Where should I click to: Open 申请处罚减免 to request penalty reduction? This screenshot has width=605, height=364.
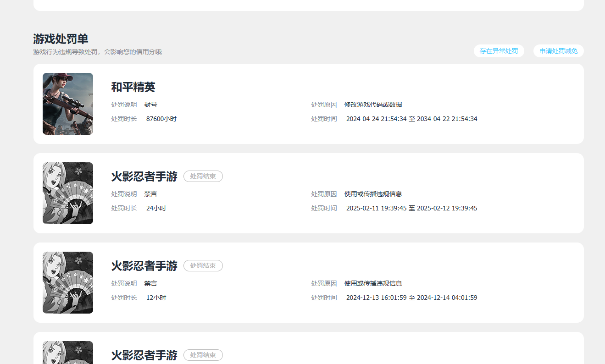point(558,51)
